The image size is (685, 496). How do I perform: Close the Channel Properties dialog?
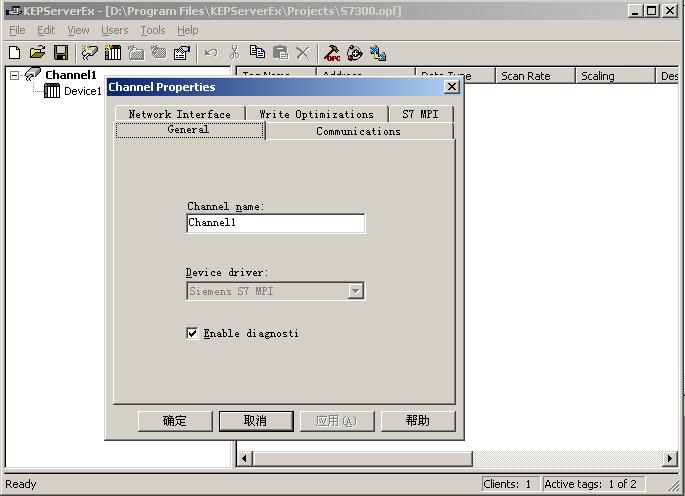452,87
